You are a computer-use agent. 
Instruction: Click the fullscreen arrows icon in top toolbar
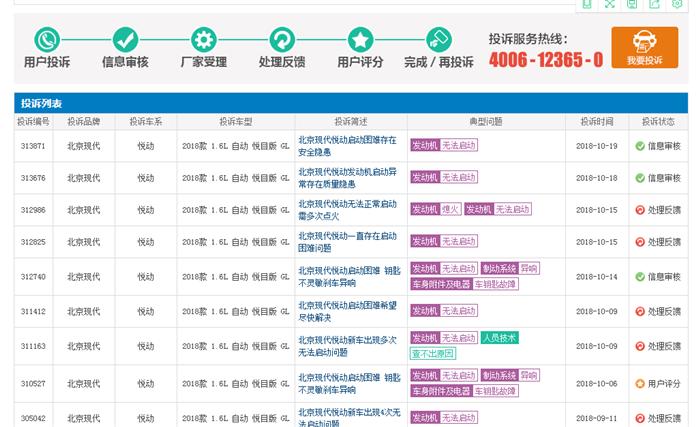[x=610, y=4]
